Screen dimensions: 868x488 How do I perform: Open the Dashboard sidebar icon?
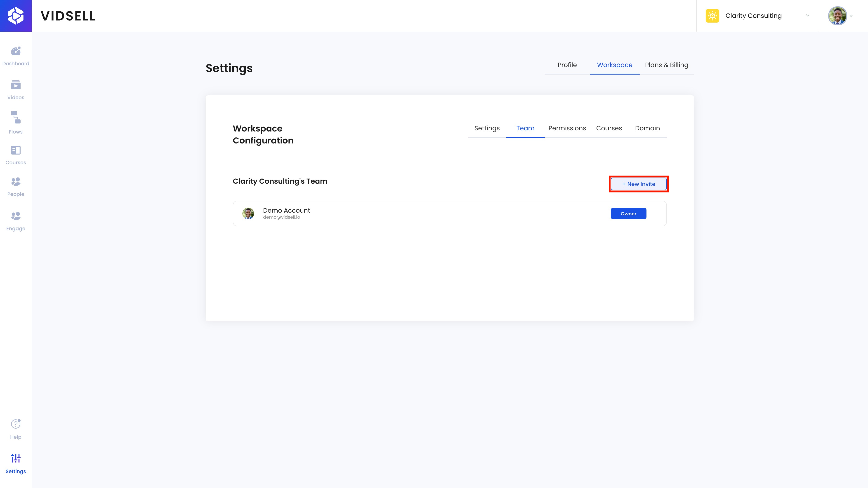coord(16,51)
